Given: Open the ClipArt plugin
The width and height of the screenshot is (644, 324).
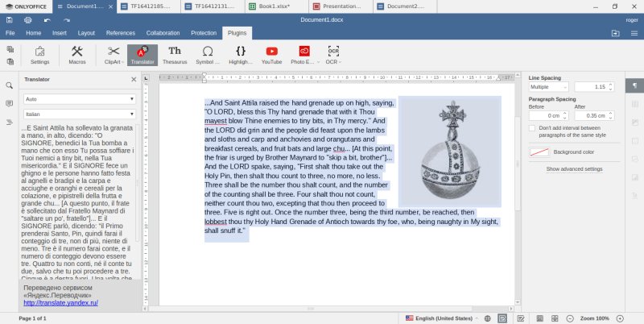Looking at the screenshot, I should click(114, 55).
